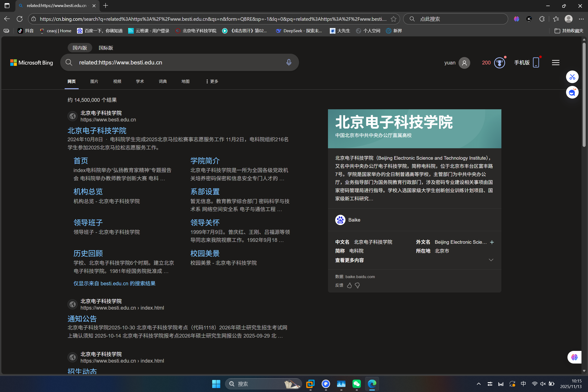Add page to favorites star icon
Screen dimensions: 588x392
(393, 19)
